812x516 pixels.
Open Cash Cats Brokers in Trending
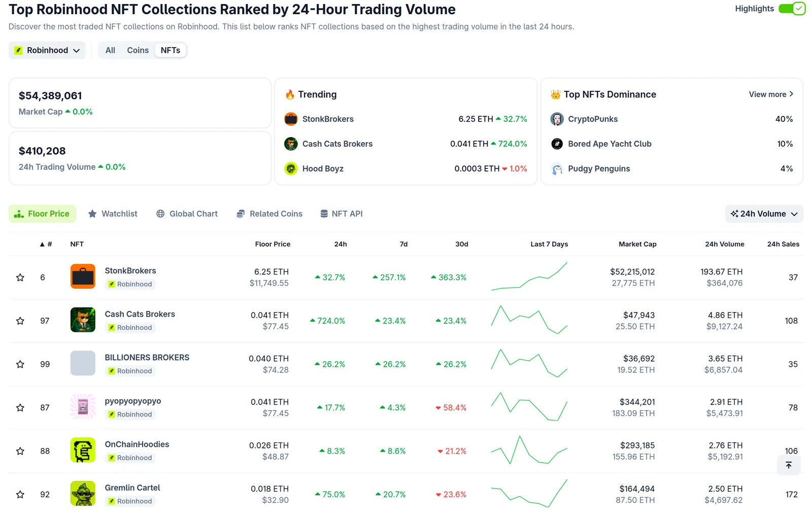tap(337, 144)
